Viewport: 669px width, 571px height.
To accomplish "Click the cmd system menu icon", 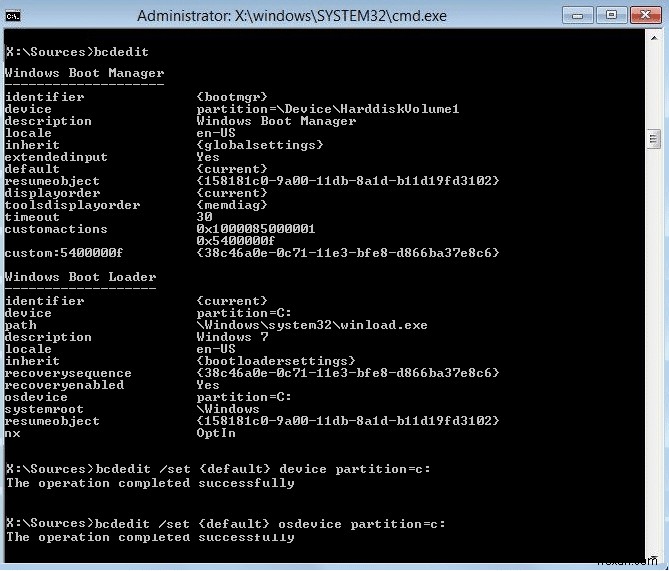I will tap(13, 16).
